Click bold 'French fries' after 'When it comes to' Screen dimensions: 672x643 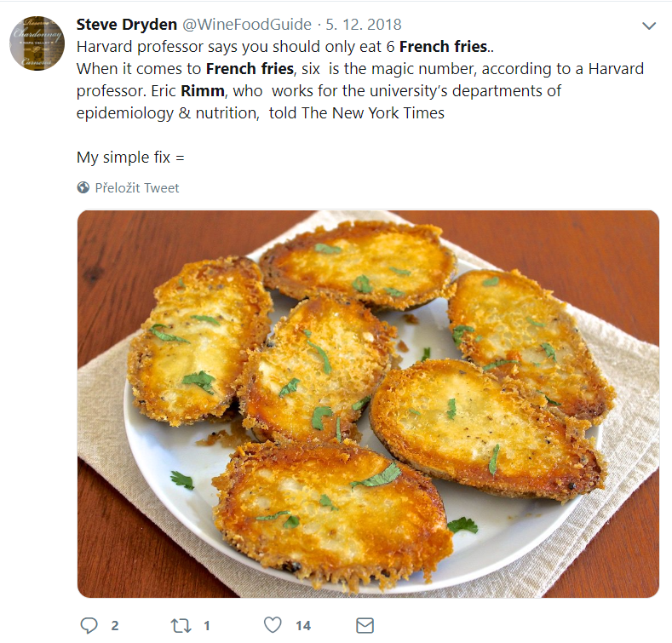pyautogui.click(x=248, y=68)
